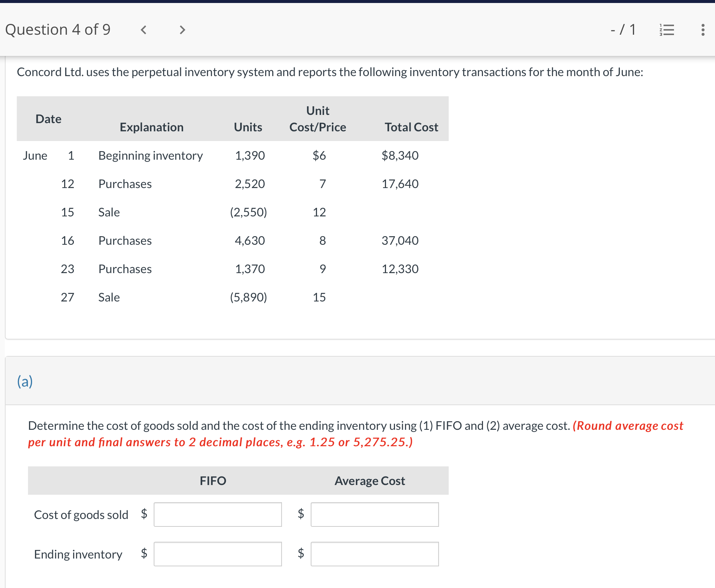Click the FIFO column header
The width and height of the screenshot is (715, 588).
[213, 481]
